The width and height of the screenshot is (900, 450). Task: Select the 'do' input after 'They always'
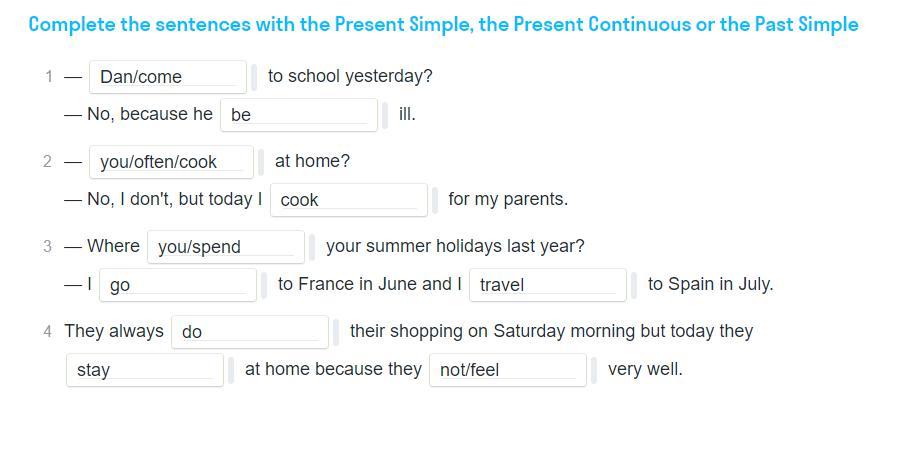[x=249, y=331]
